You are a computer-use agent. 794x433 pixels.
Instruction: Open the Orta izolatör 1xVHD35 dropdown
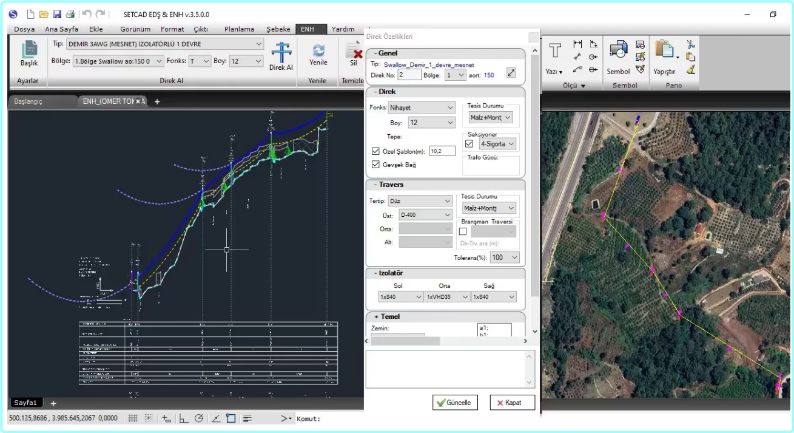[x=447, y=297]
